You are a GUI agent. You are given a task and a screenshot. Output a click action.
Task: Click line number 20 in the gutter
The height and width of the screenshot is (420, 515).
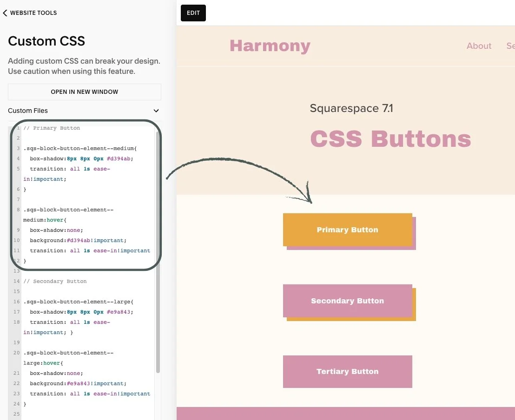pos(16,353)
